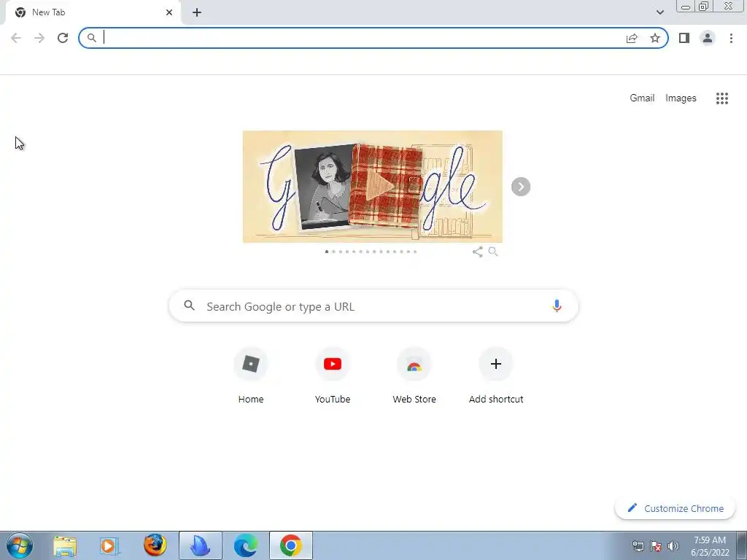Open the Google apps grid
This screenshot has width=747, height=560.
point(721,98)
